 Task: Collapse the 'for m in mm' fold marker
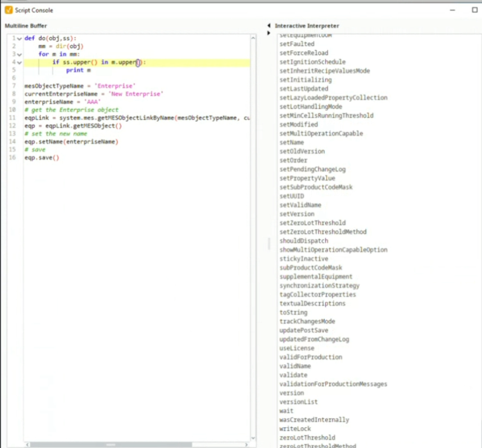click(19, 55)
